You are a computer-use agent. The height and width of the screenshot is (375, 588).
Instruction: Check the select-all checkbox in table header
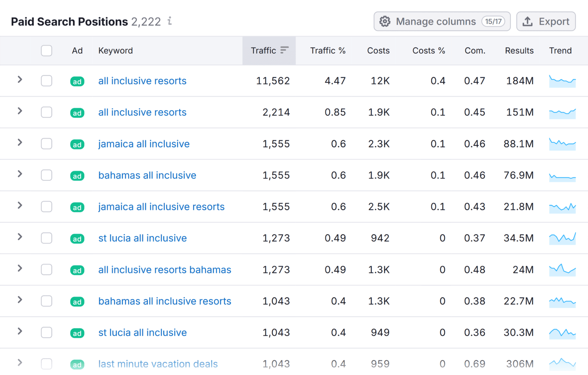[x=47, y=51]
